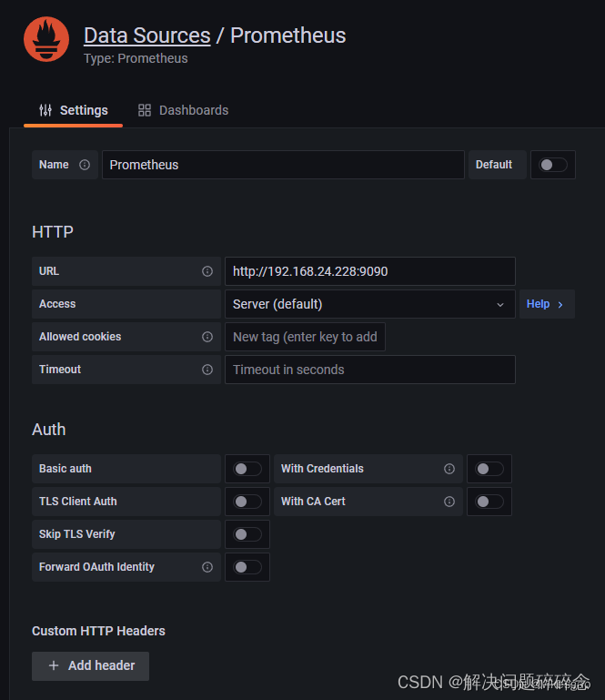Click the info icon for With Credentials

coord(449,469)
